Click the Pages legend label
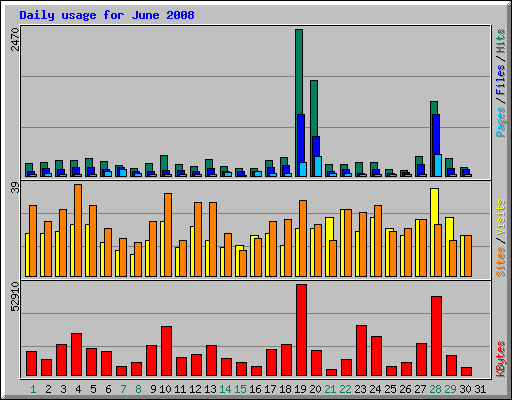This screenshot has height=400, width=512. pyautogui.click(x=500, y=122)
